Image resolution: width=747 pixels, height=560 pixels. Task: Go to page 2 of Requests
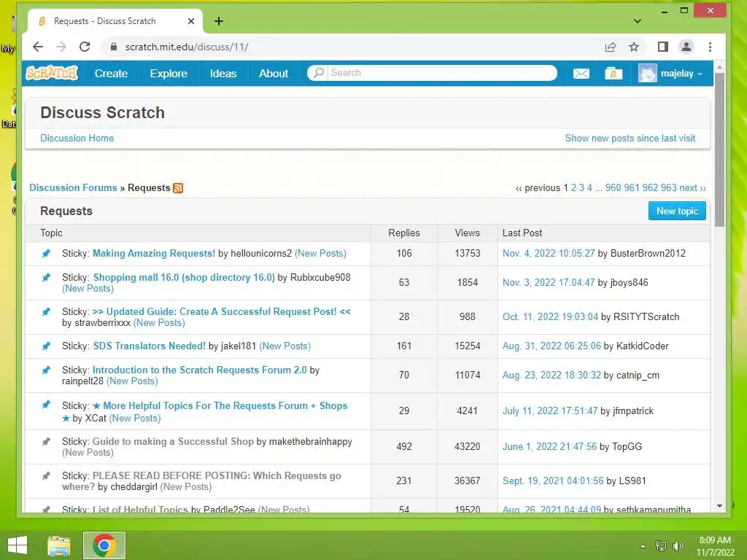pos(573,187)
